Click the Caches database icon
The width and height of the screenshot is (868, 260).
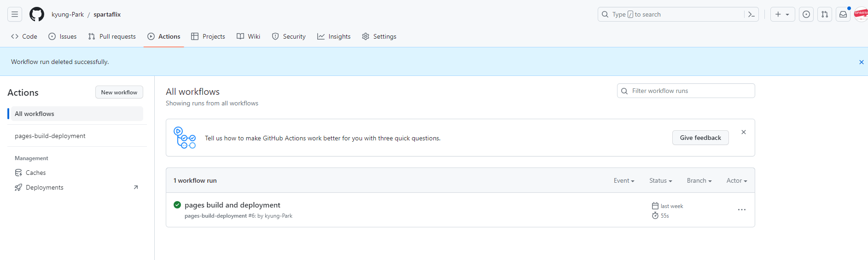(x=18, y=173)
